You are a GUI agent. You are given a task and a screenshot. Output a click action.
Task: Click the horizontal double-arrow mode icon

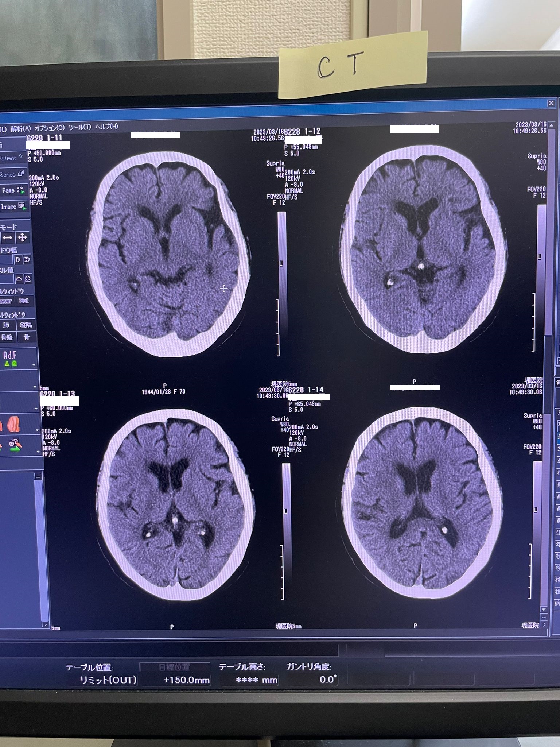click(x=8, y=238)
